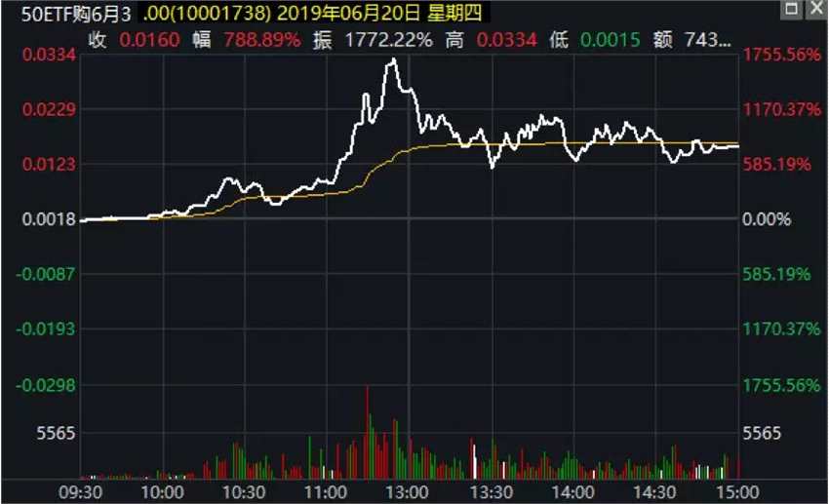This screenshot has height=504, width=829.
Task: Click left axis price label 0.0229
Action: [x=49, y=110]
